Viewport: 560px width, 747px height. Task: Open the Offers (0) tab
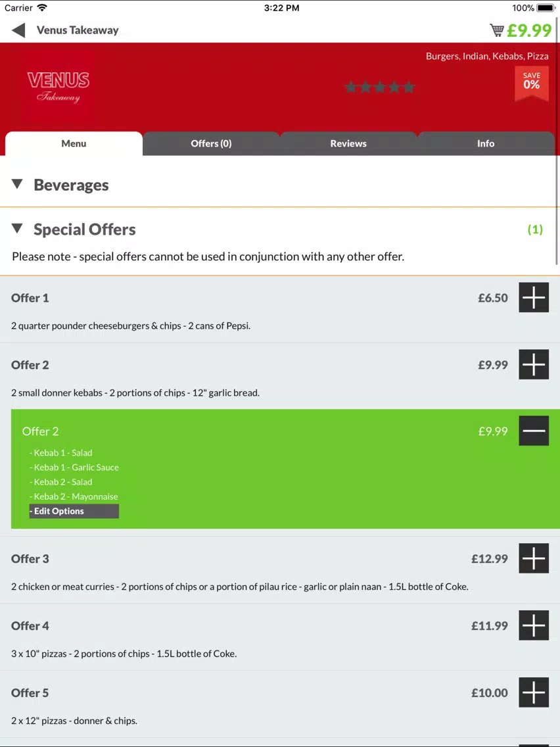click(x=211, y=143)
